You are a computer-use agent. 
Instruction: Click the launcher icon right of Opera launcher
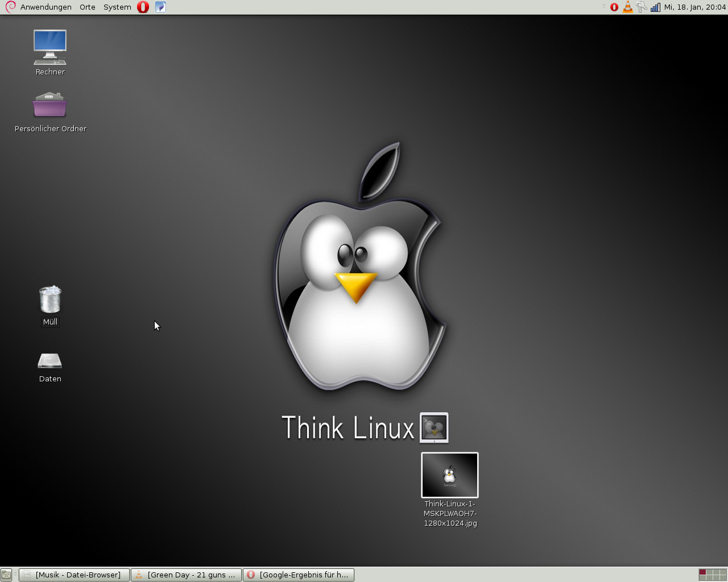coord(160,7)
